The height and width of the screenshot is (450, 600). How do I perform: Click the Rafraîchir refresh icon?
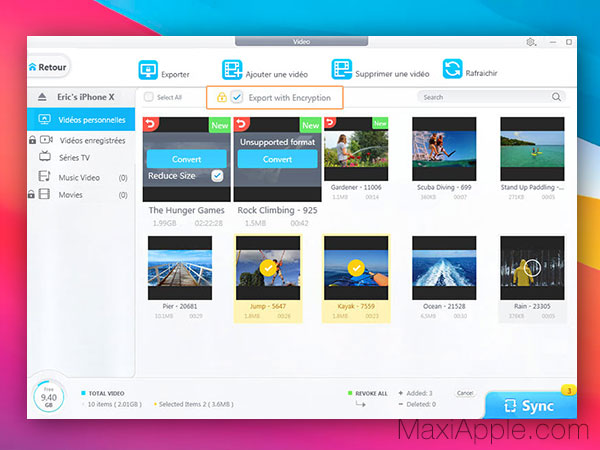452,69
